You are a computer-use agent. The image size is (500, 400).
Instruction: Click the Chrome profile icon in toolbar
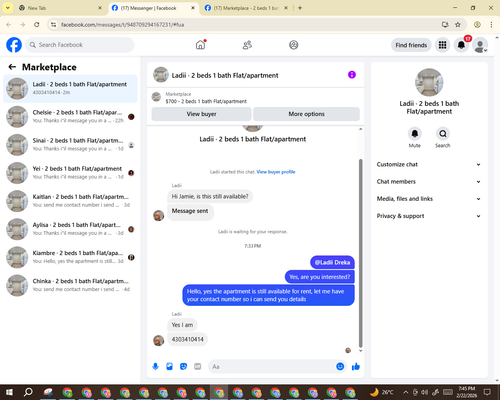pyautogui.click(x=477, y=24)
